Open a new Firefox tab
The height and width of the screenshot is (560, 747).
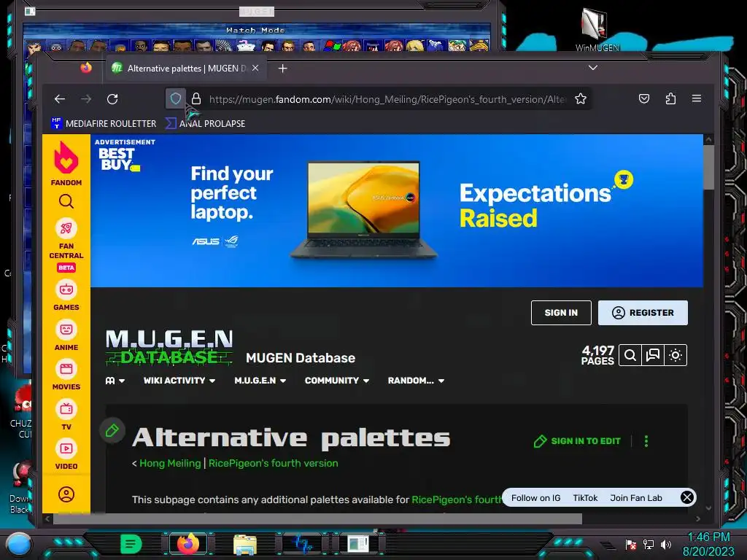282,69
